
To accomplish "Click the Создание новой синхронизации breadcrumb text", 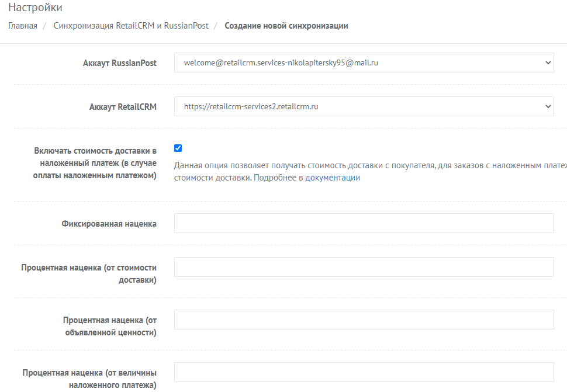I will pos(286,26).
